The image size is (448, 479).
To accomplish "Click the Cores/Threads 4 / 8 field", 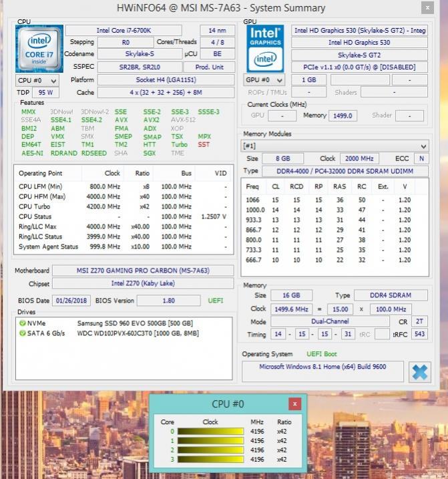I will point(218,43).
